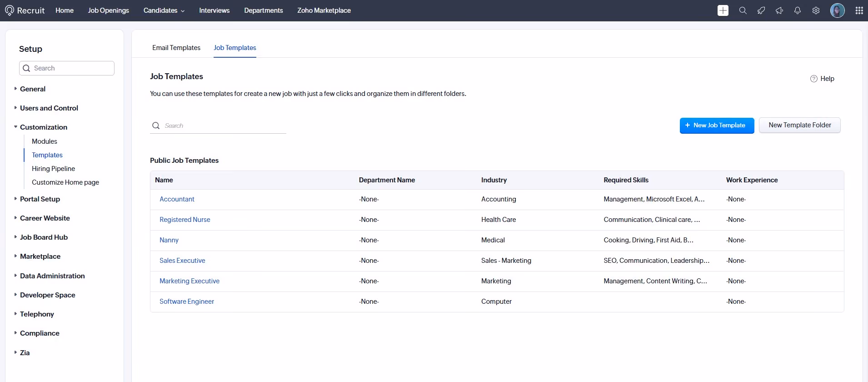Click the plus quick-create icon in top bar
This screenshot has width=868, height=382.
(x=723, y=10)
